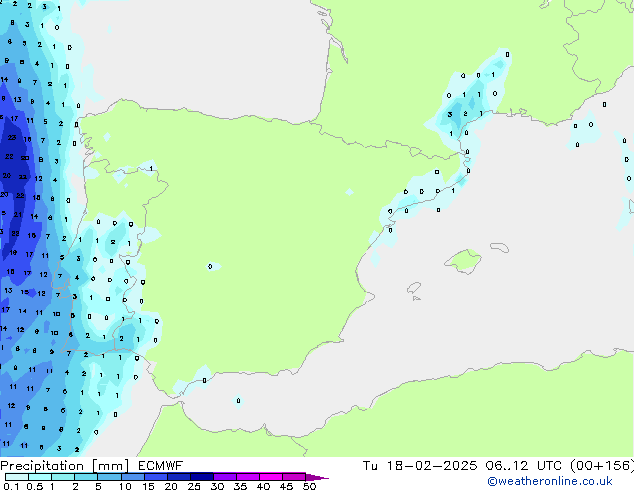
Task: Click the magenta arrow tip of the legend
Action: coord(322,477)
